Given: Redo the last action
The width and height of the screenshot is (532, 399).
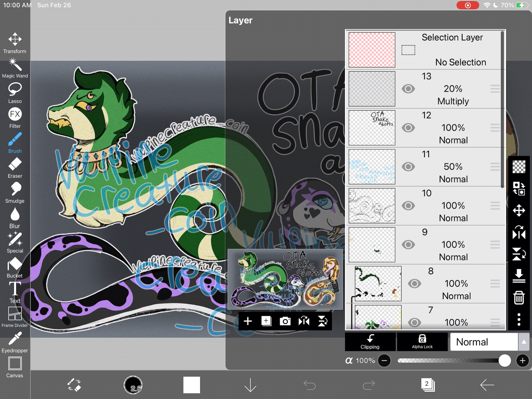Looking at the screenshot, I should coord(369,385).
